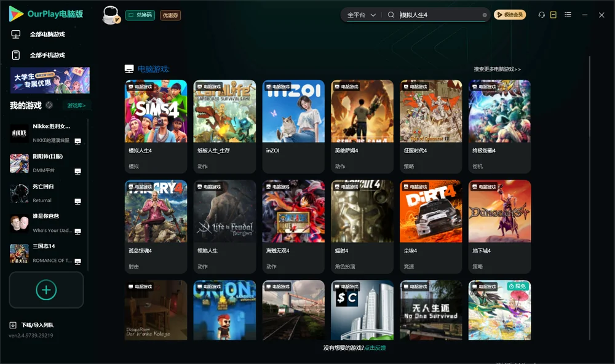Clear the search box text

(485, 15)
